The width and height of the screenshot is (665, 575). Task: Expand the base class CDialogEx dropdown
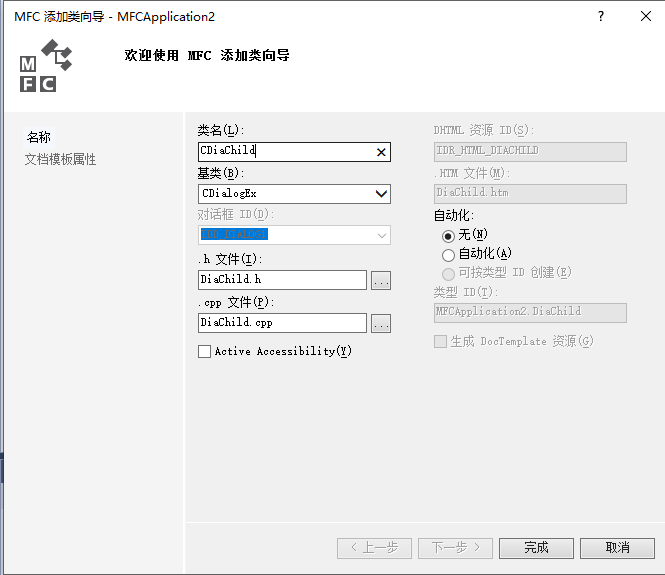(381, 194)
